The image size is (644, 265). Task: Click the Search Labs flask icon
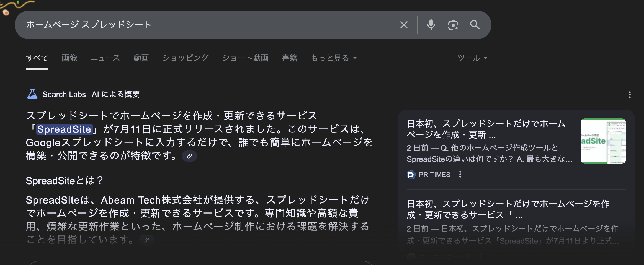32,94
